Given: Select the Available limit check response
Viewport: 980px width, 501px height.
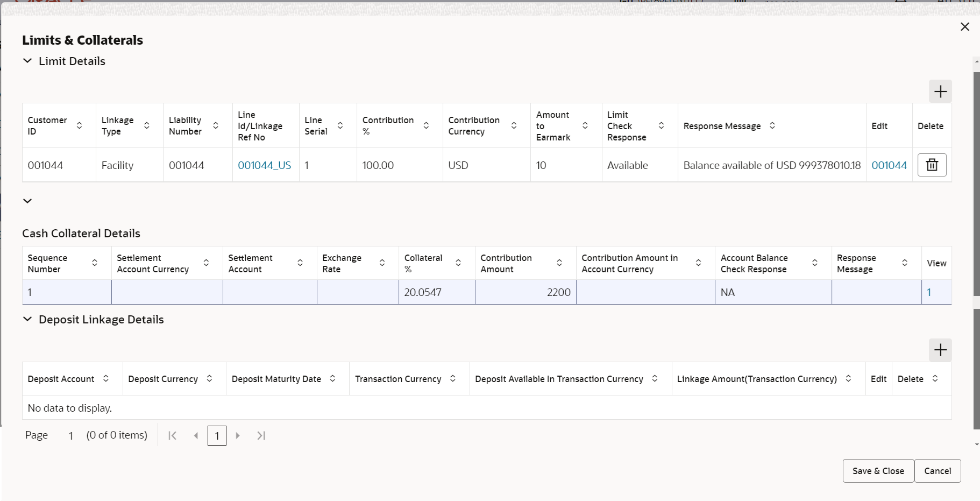Looking at the screenshot, I should [x=640, y=165].
